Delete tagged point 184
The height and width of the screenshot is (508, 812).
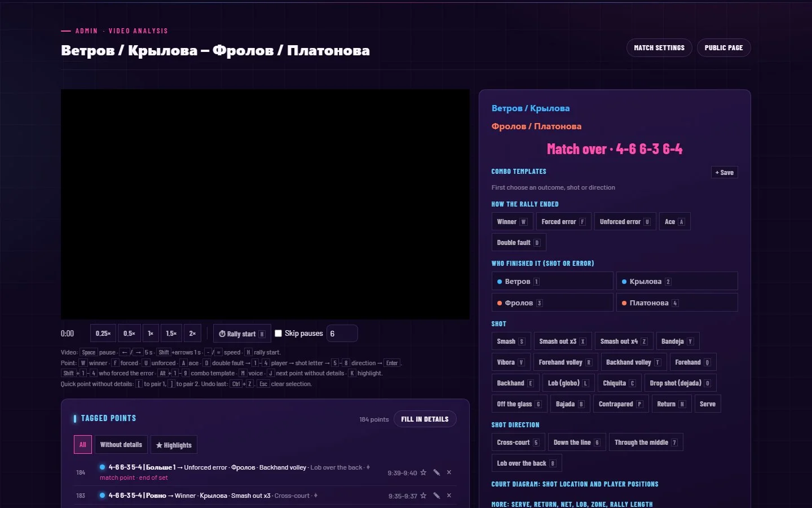(449, 472)
